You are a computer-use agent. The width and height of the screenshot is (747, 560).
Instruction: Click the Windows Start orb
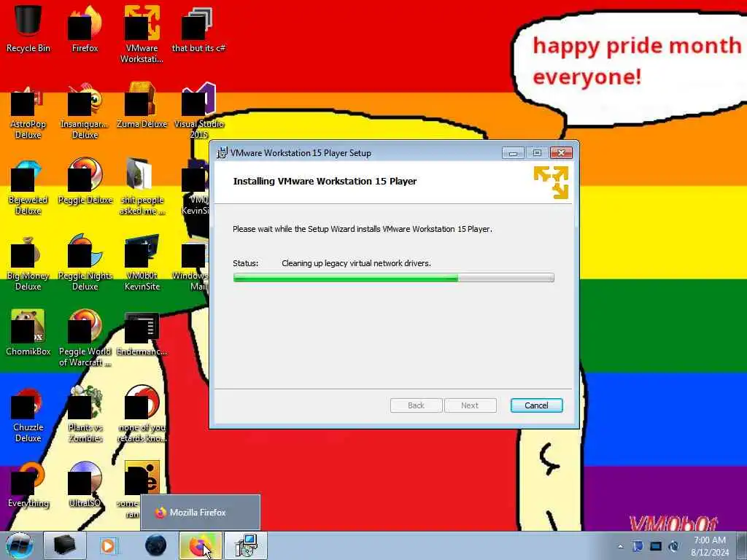[x=20, y=545]
